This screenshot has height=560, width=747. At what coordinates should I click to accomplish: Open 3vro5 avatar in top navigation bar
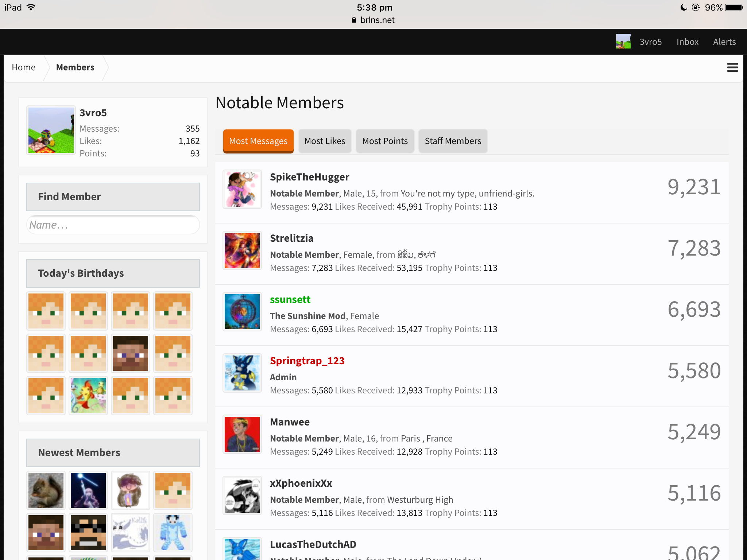[623, 42]
